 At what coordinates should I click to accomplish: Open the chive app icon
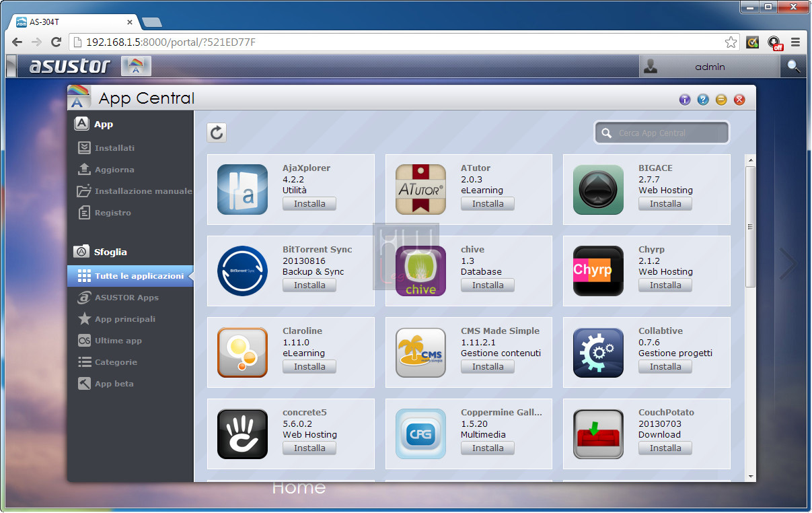point(420,271)
